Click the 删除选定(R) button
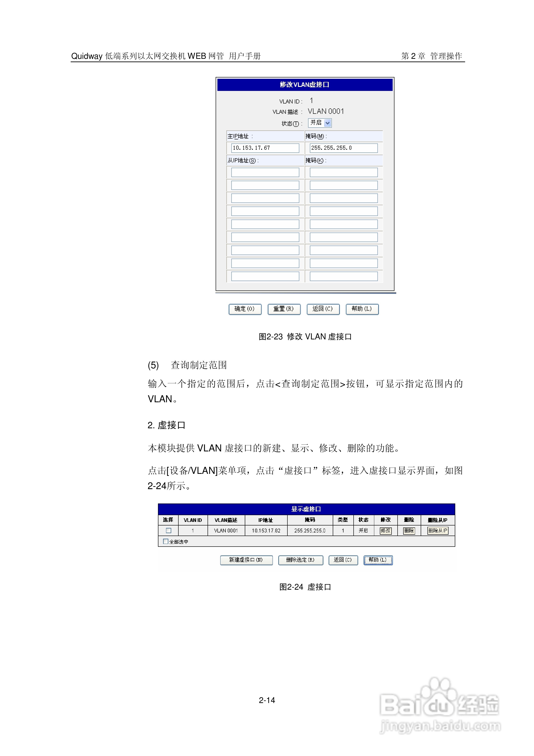 point(301,560)
